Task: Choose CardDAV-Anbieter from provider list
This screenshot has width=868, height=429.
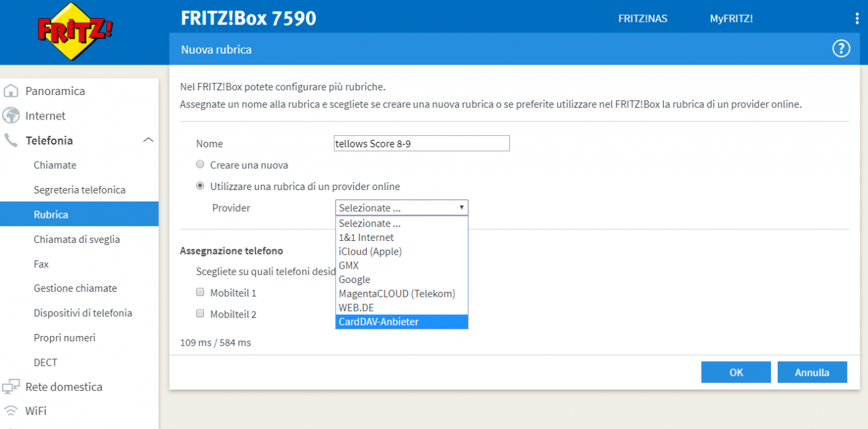Action: point(401,322)
